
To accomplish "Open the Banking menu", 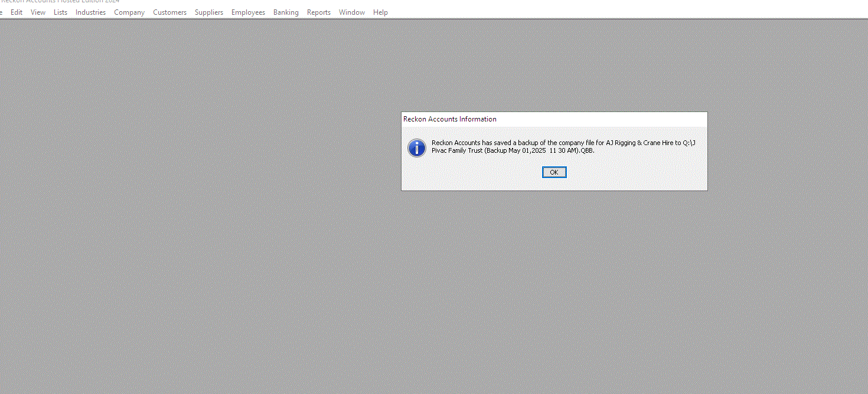I will coord(286,12).
